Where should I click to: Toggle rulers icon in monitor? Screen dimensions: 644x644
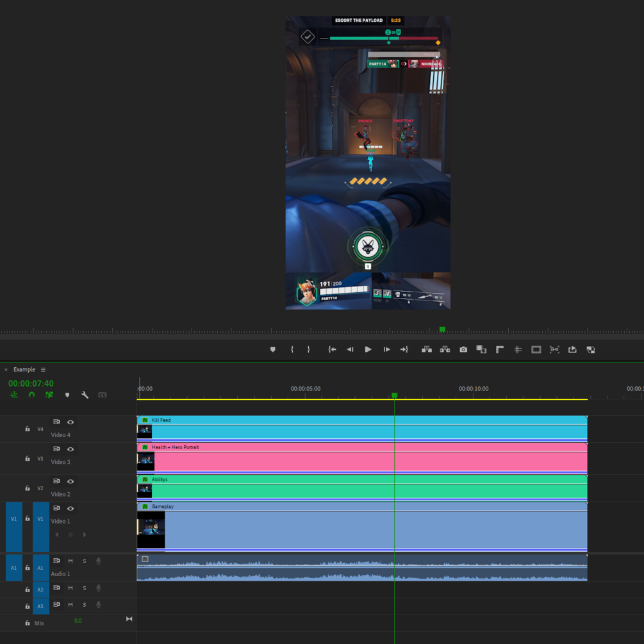coord(500,349)
